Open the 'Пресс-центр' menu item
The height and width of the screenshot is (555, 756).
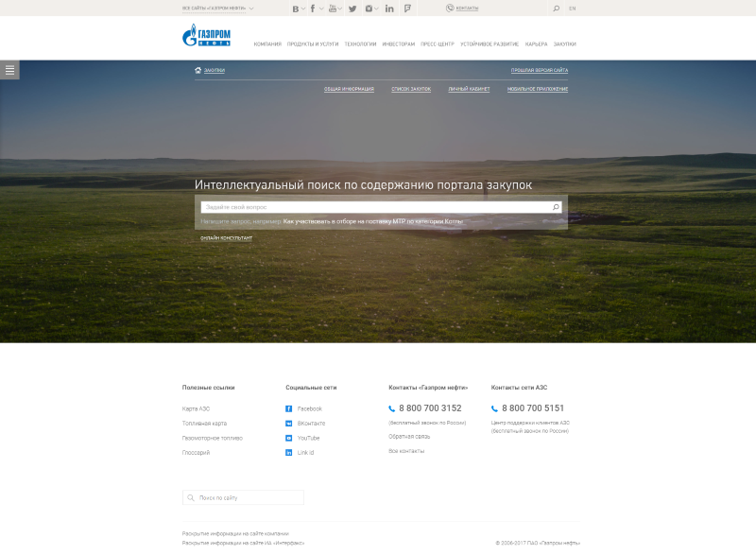437,43
